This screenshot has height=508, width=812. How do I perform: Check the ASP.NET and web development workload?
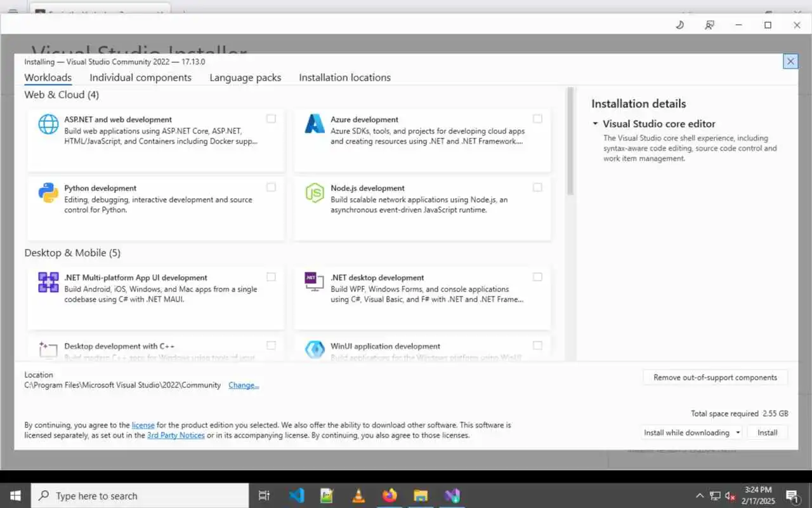click(x=272, y=119)
